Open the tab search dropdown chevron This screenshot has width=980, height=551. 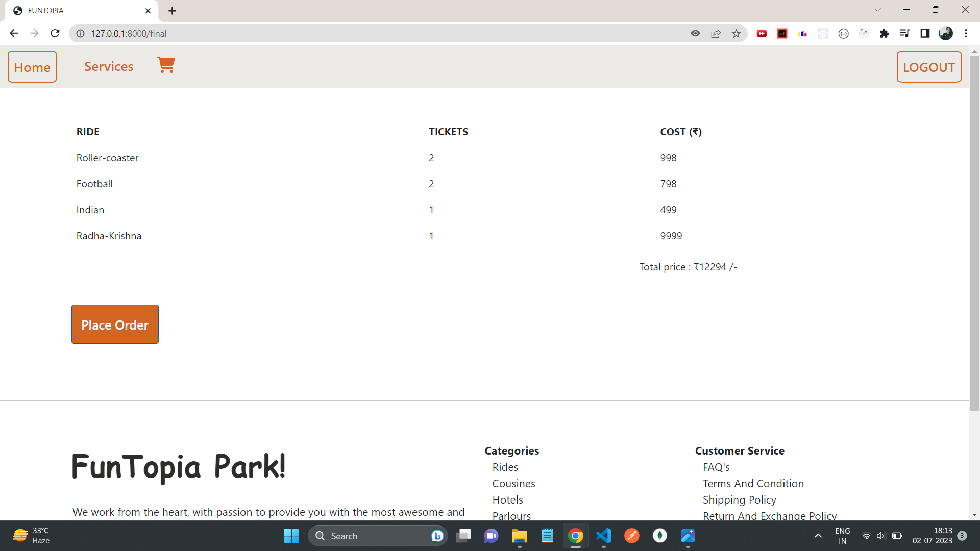click(877, 9)
